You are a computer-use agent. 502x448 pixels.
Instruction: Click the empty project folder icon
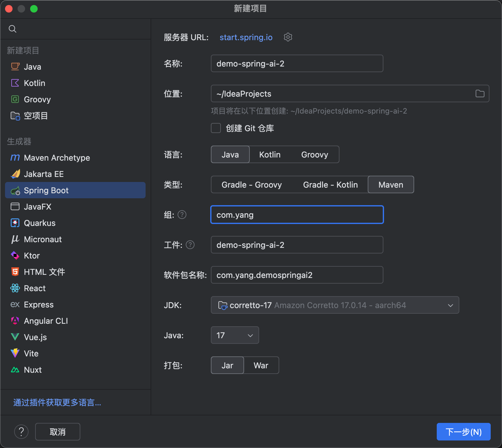click(x=15, y=116)
